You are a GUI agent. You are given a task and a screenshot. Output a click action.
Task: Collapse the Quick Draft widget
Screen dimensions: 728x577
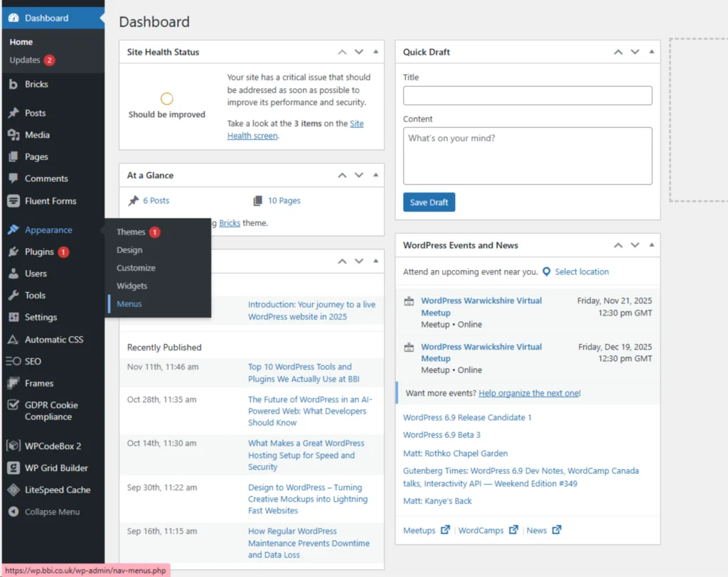(652, 52)
